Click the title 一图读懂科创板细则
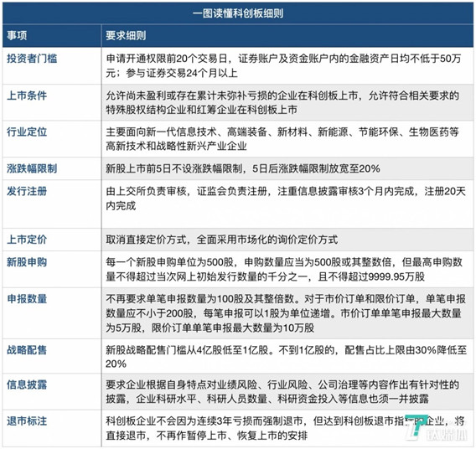 click(238, 13)
